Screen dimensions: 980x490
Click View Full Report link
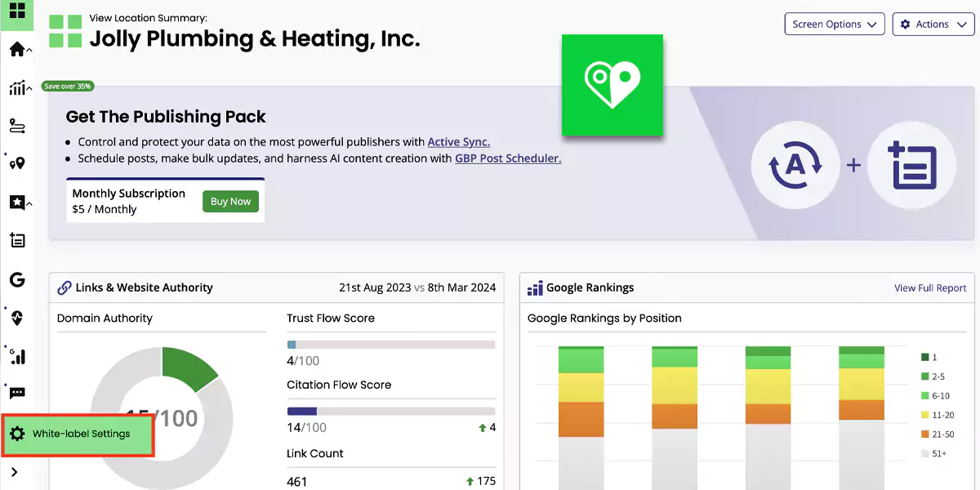tap(929, 288)
